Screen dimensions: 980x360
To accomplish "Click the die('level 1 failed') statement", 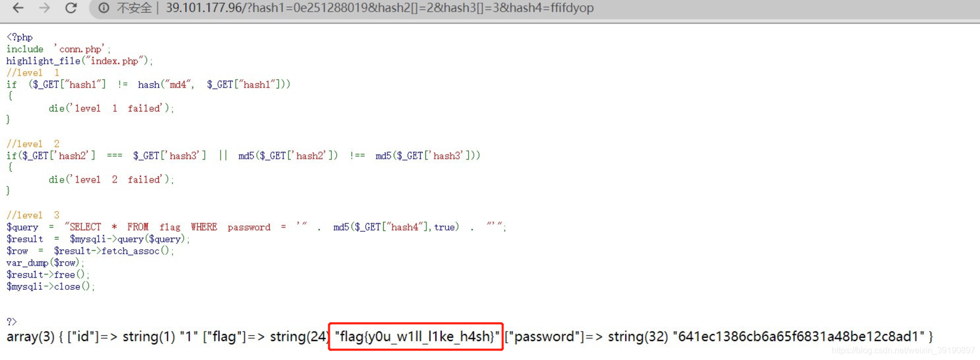I will point(111,108).
